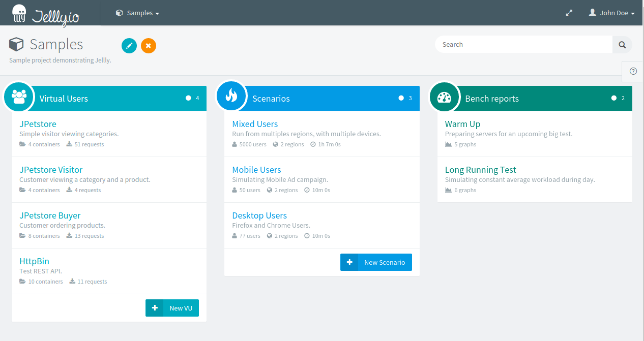644x341 pixels.
Task: Open the help question mark tab
Action: pyautogui.click(x=633, y=71)
